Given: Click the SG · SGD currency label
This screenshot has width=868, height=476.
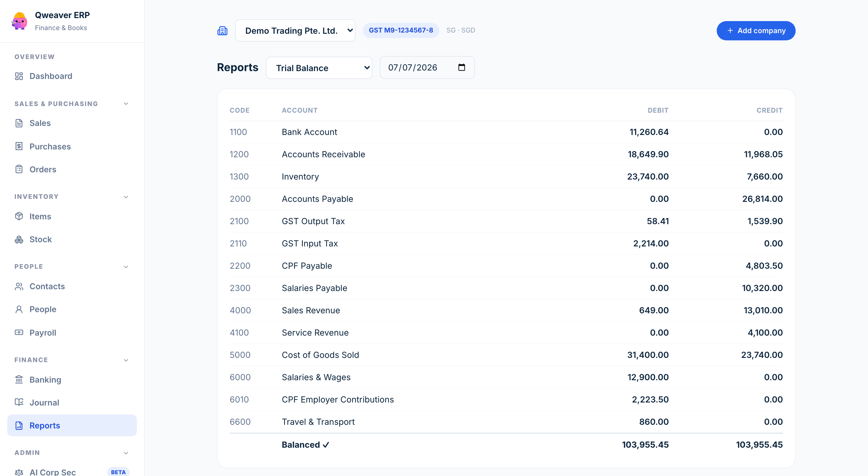Looking at the screenshot, I should coord(461,30).
